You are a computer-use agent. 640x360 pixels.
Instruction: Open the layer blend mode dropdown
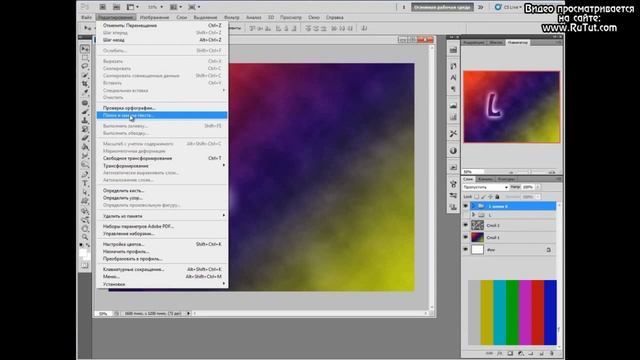485,187
